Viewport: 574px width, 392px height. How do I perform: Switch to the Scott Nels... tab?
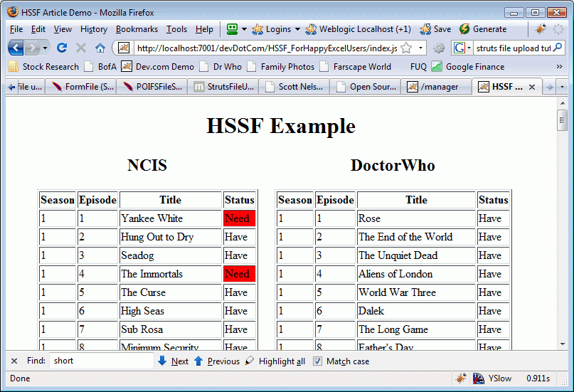[294, 87]
